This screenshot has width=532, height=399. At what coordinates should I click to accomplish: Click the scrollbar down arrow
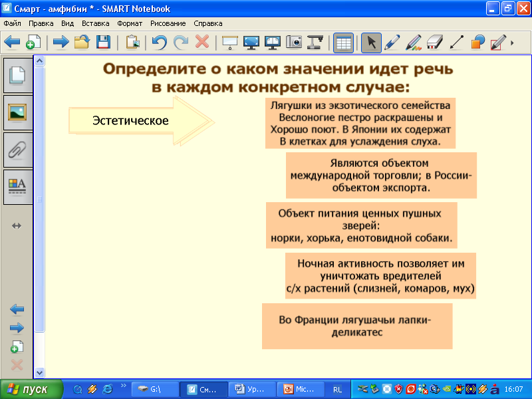(40, 372)
